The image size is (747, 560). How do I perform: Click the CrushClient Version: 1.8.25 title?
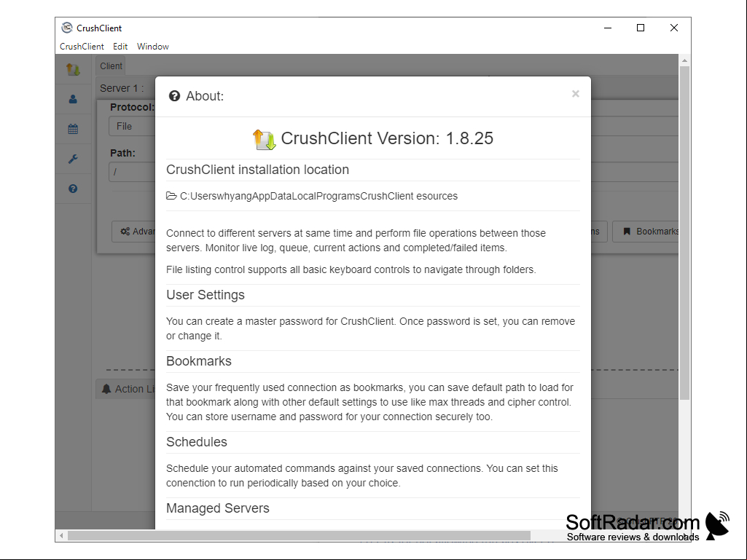pyautogui.click(x=387, y=138)
